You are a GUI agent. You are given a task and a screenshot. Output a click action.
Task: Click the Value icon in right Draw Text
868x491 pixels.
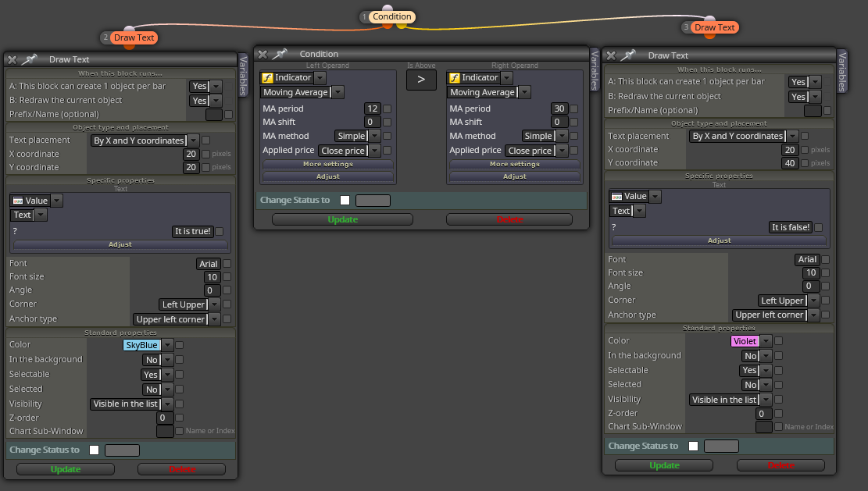click(x=616, y=196)
